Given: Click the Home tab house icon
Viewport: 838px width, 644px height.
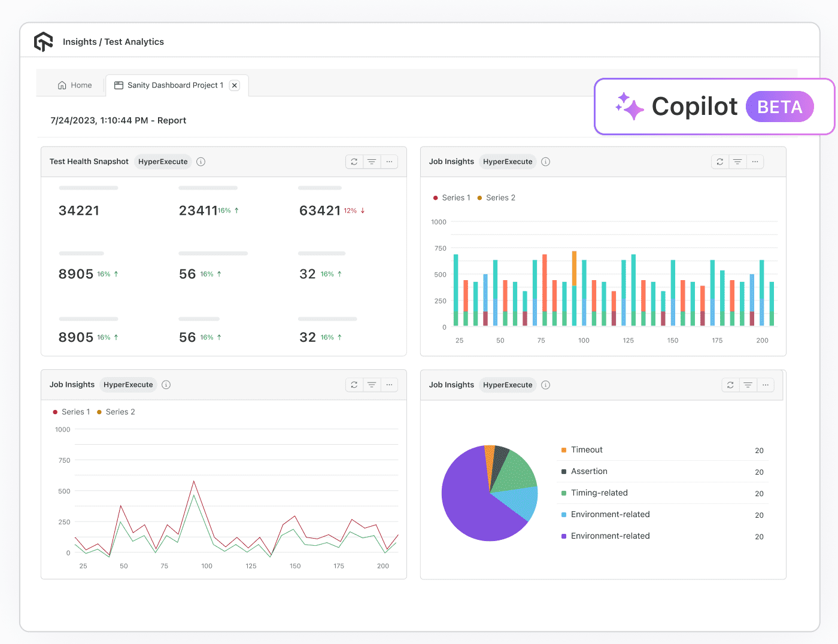Looking at the screenshot, I should pyautogui.click(x=62, y=85).
